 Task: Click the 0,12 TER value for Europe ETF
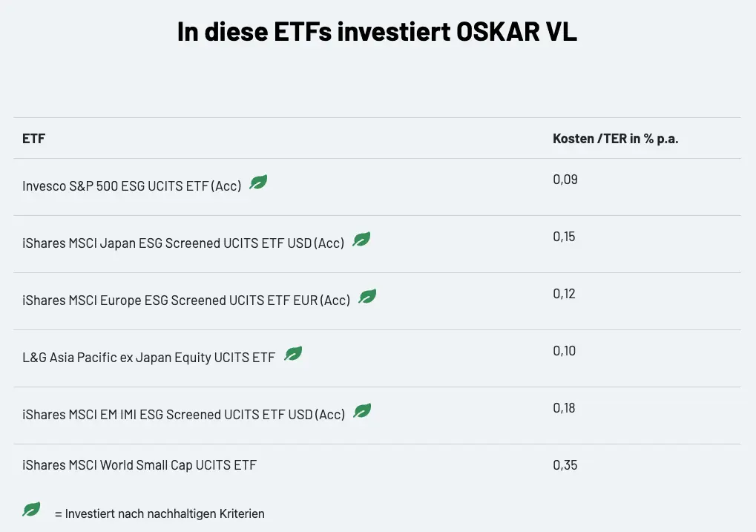[564, 294]
